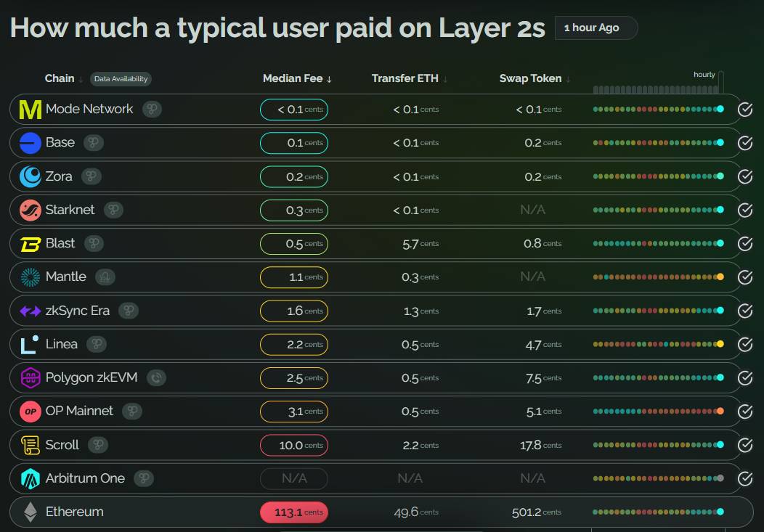
Task: Select the highlighted latest hour dot for Mantle
Action: 720,277
